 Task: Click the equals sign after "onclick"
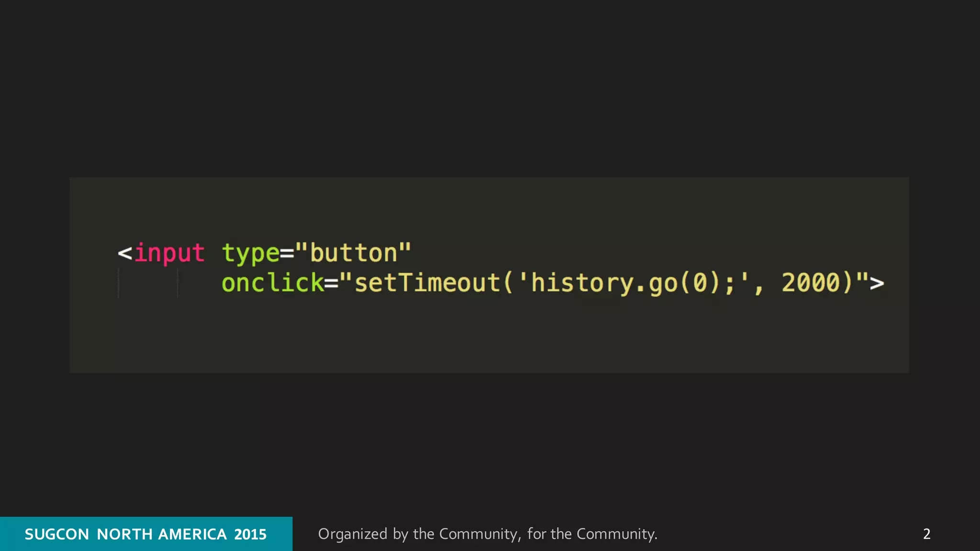(331, 284)
